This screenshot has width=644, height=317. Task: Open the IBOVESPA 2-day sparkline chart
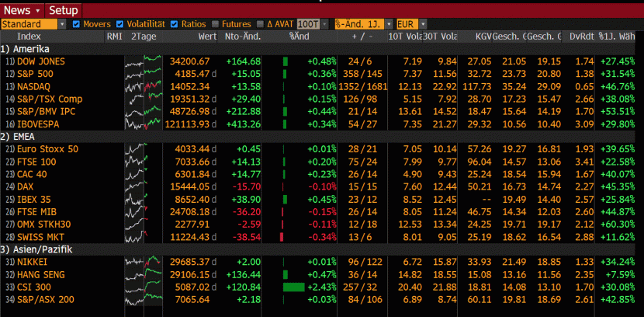tap(144, 124)
